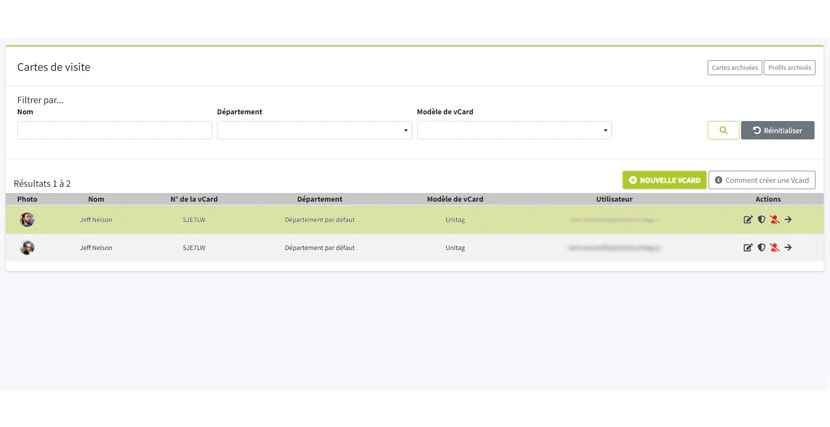Click the edit icon in first Jeff Nelson row
The image size is (830, 427).
click(747, 220)
